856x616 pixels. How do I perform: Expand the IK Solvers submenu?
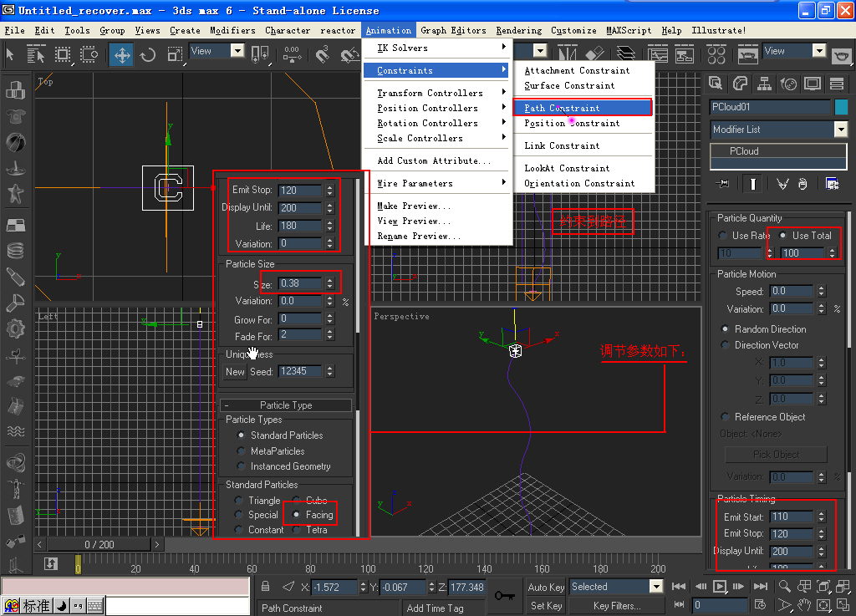438,48
